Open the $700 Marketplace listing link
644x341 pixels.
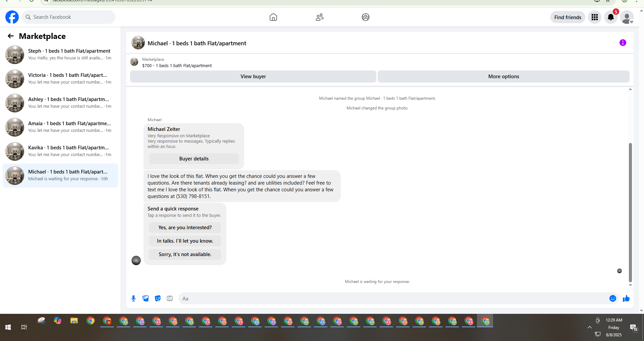177,66
